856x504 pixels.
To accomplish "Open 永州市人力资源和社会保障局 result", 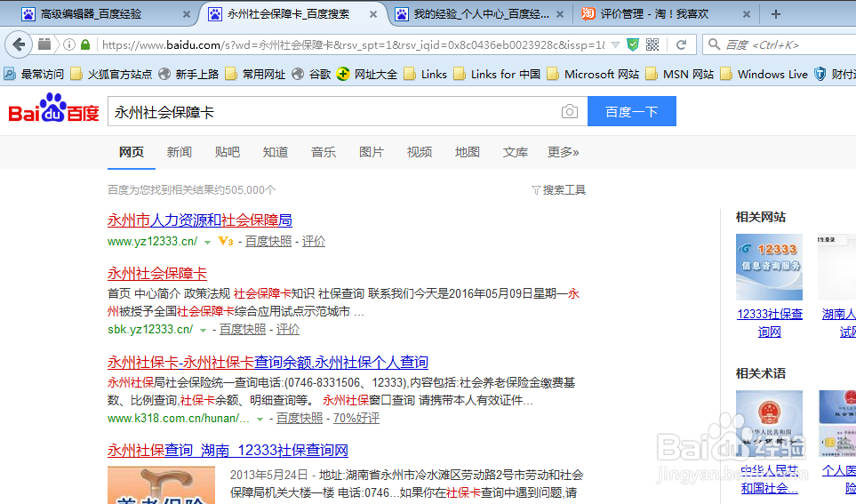I will coord(200,220).
